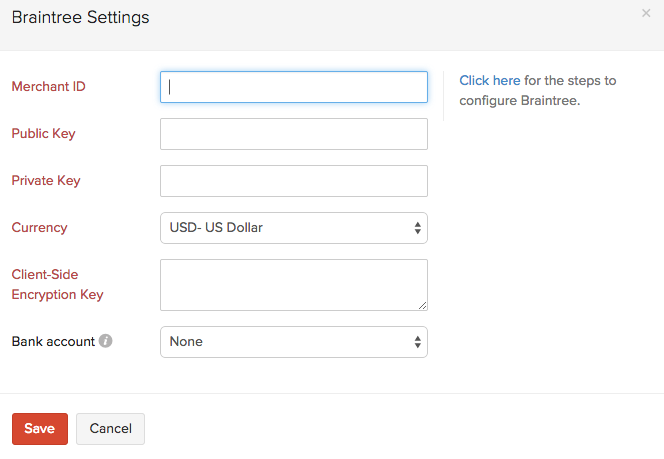Select the Private Key input box

294,181
